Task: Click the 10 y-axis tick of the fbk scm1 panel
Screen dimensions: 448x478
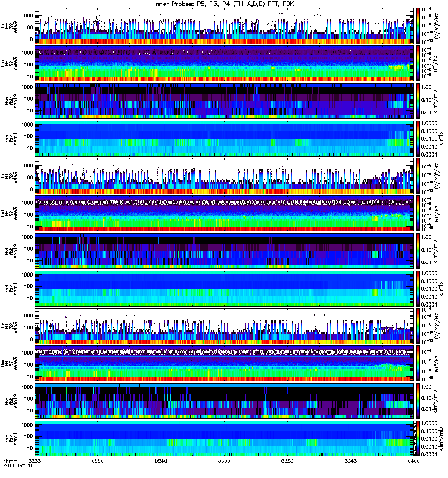Action: [30, 449]
